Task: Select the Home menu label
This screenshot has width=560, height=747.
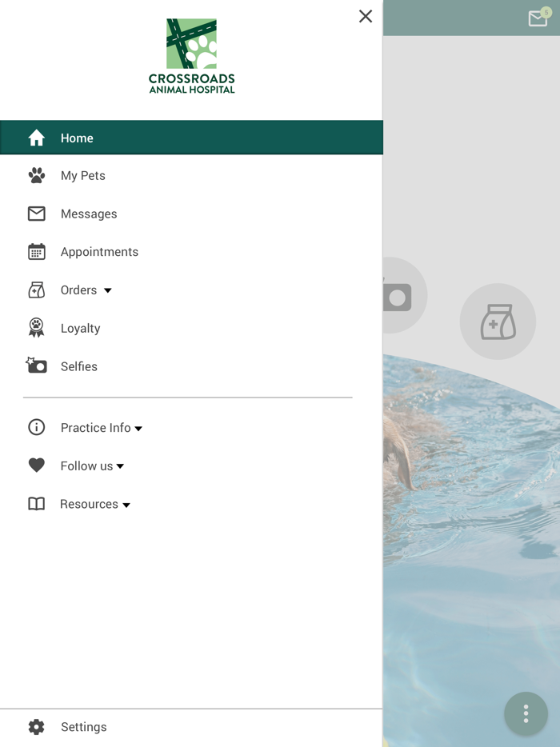Action: pyautogui.click(x=77, y=138)
